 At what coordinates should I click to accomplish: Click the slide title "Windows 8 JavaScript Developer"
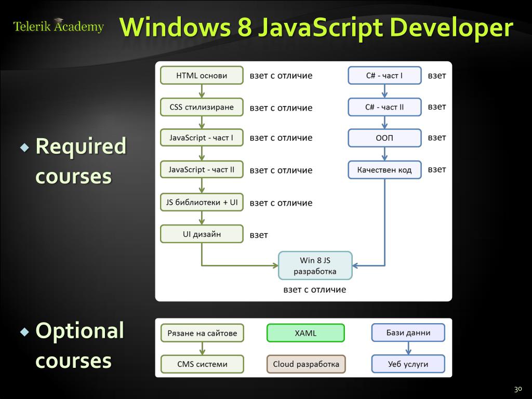point(316,27)
